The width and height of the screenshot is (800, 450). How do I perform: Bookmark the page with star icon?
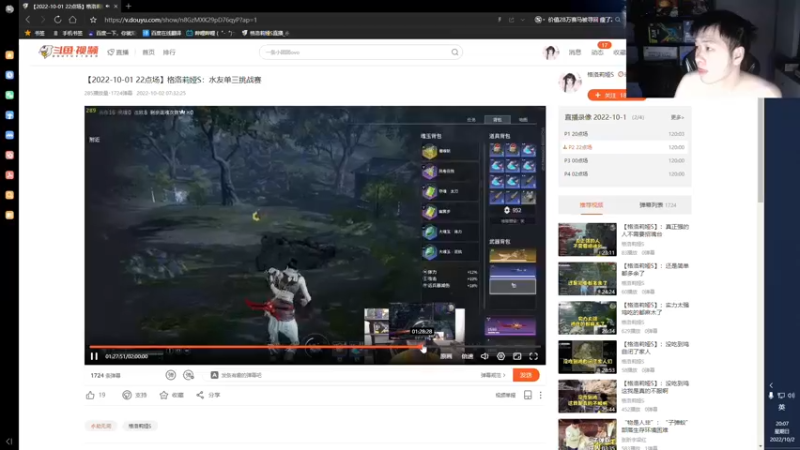pos(93,20)
